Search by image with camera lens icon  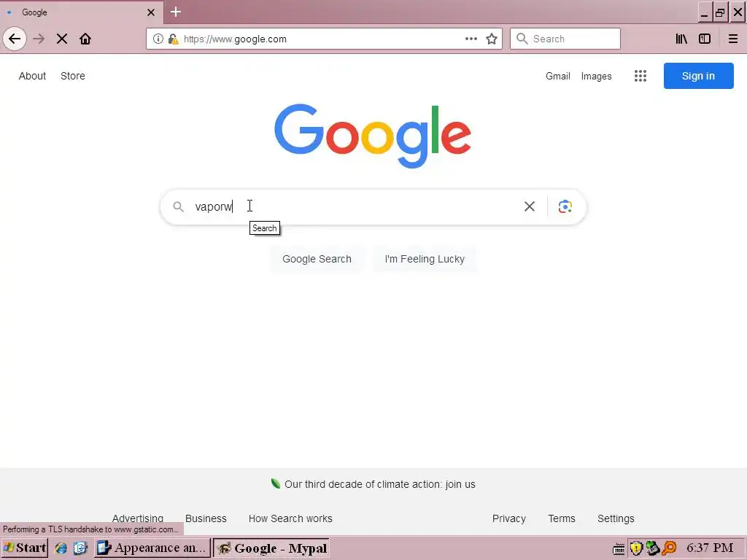565,206
